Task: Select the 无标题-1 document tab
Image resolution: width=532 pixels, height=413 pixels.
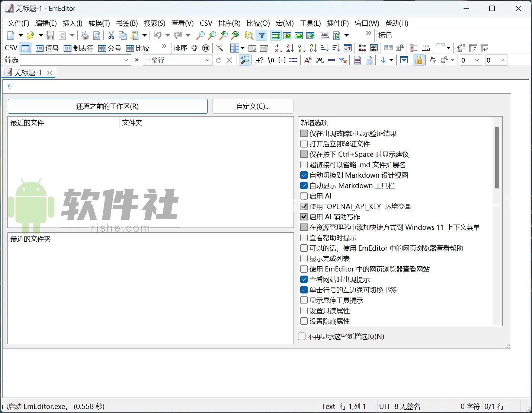Action: click(x=28, y=72)
